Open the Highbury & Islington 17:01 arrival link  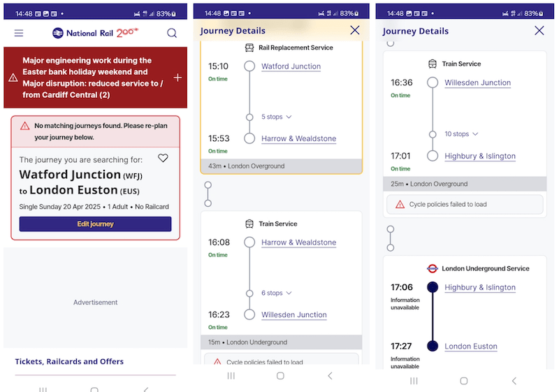(480, 156)
